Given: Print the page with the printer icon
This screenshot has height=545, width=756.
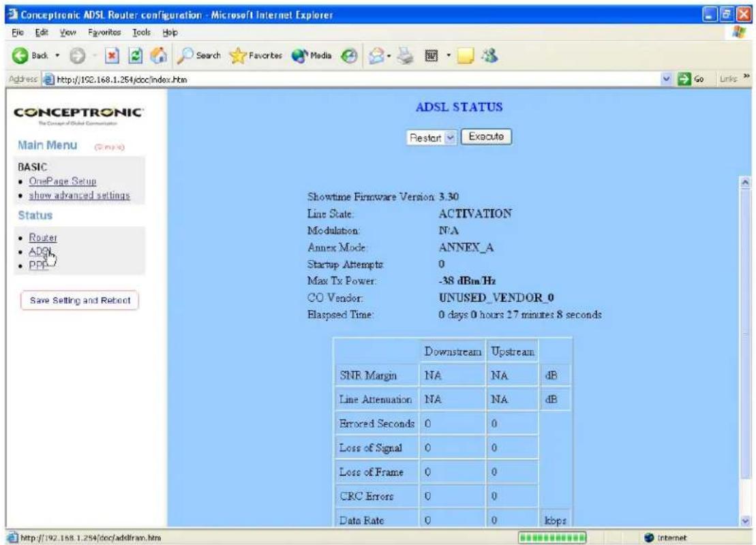Looking at the screenshot, I should click(405, 56).
